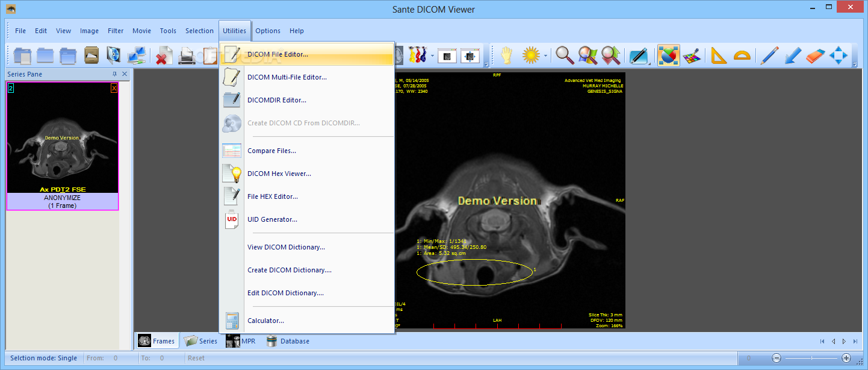Viewport: 868px width, 370px height.
Task: Open the Selection menu
Action: 199,31
